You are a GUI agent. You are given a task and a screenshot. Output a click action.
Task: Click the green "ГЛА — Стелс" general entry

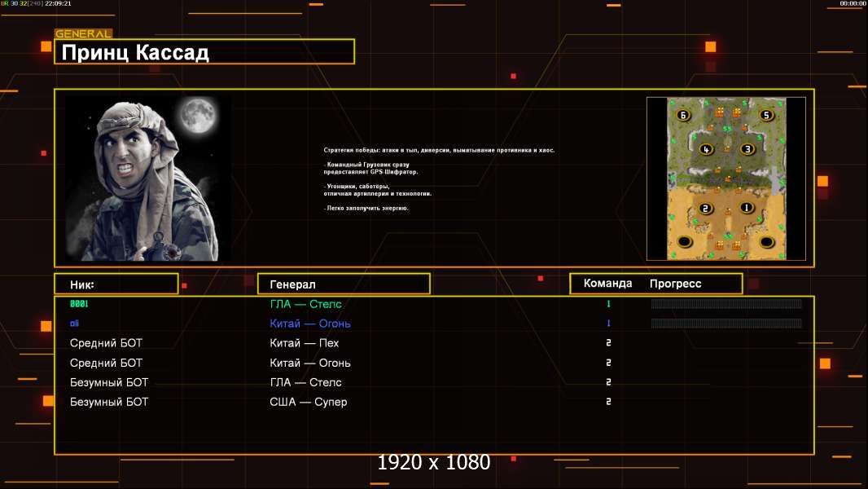(x=305, y=303)
